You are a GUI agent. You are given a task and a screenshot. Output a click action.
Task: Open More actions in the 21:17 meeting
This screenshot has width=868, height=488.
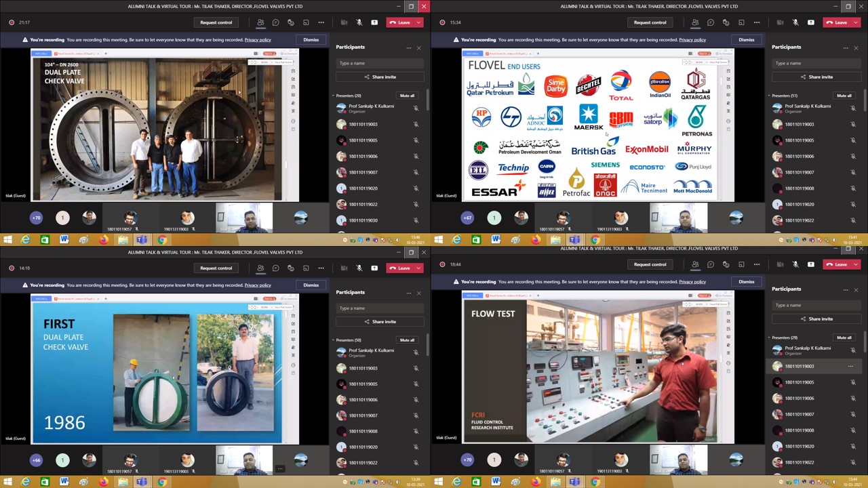pos(321,22)
